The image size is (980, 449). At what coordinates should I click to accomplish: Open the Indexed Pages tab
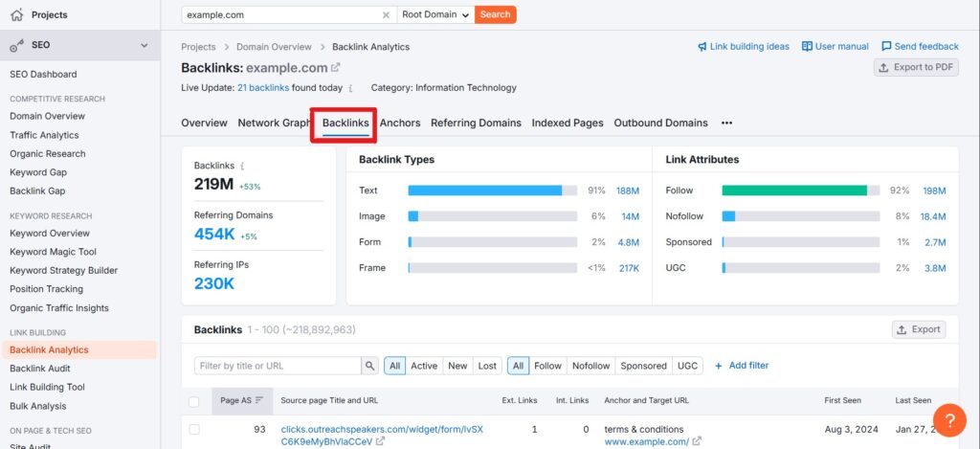coord(568,123)
